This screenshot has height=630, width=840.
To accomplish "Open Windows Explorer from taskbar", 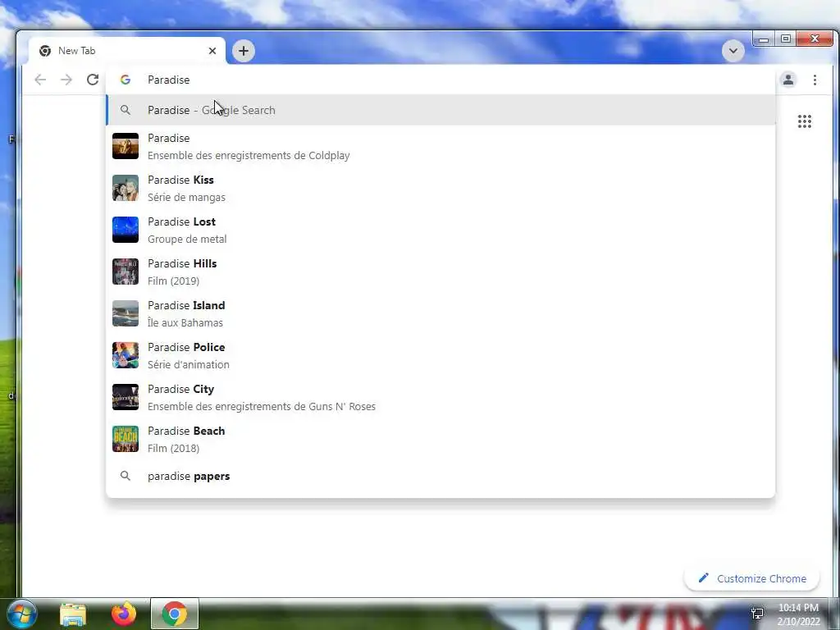I will (x=73, y=614).
